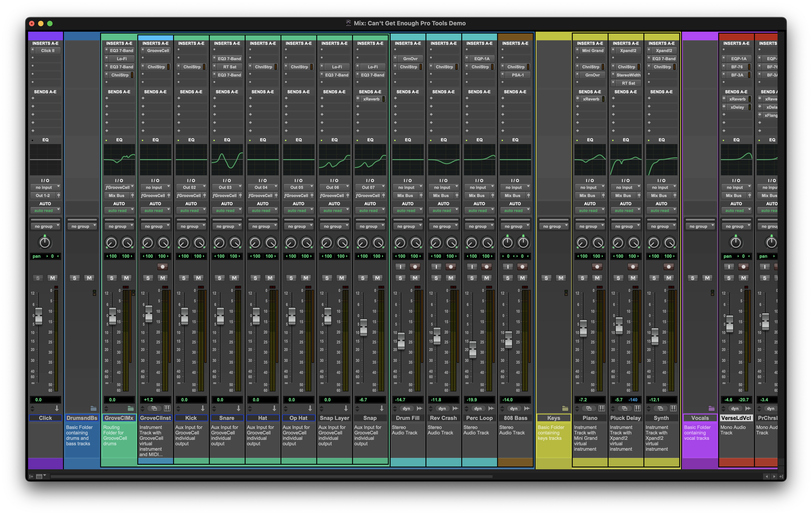Open the RT Sat insert on Snare
This screenshot has height=515, width=812.
tap(230, 67)
